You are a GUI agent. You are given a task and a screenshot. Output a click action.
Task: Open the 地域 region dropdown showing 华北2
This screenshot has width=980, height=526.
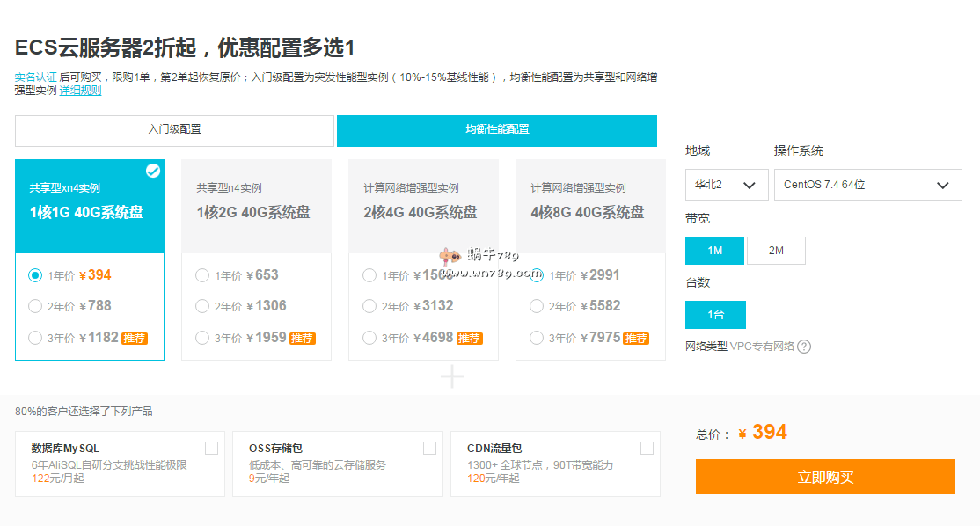pyautogui.click(x=727, y=185)
